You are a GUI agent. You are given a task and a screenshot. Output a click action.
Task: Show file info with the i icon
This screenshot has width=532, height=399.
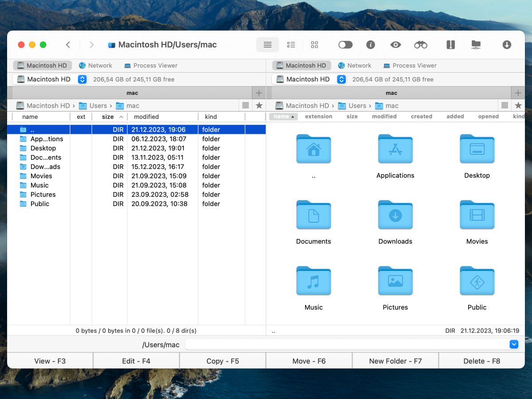pyautogui.click(x=371, y=44)
